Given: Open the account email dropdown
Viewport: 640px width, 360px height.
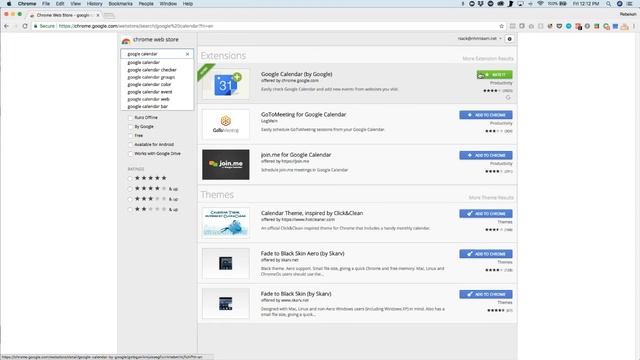Looking at the screenshot, I should pos(480,39).
